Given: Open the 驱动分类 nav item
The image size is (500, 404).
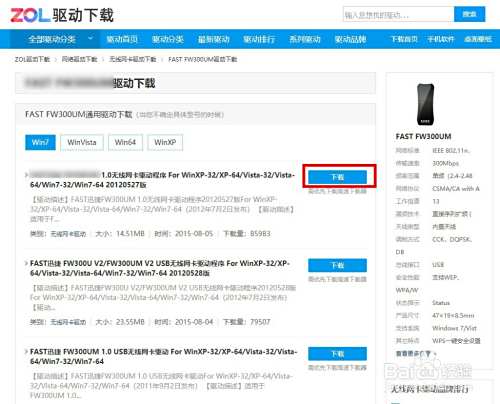Looking at the screenshot, I should point(168,39).
